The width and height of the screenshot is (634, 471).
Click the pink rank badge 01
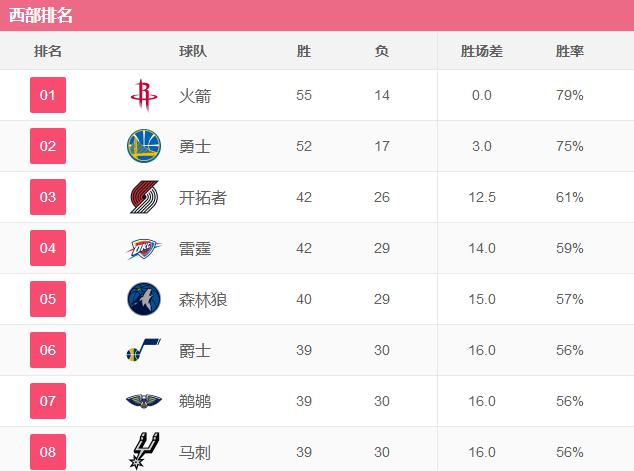(48, 96)
